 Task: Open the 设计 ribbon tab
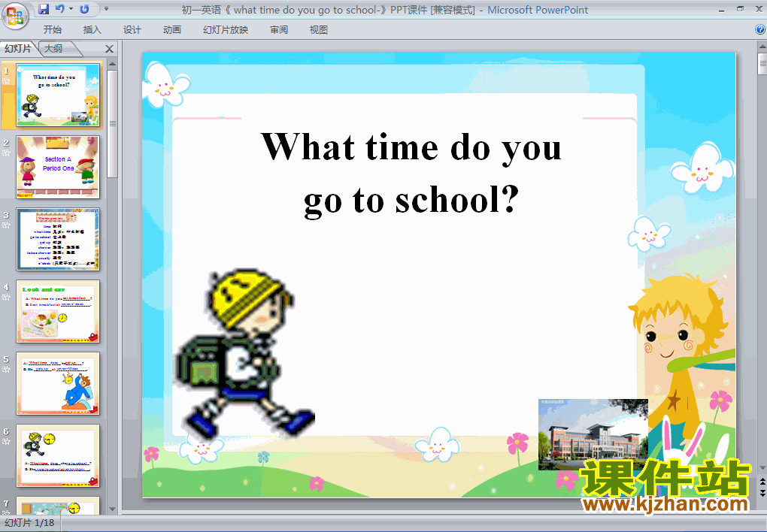click(x=132, y=30)
